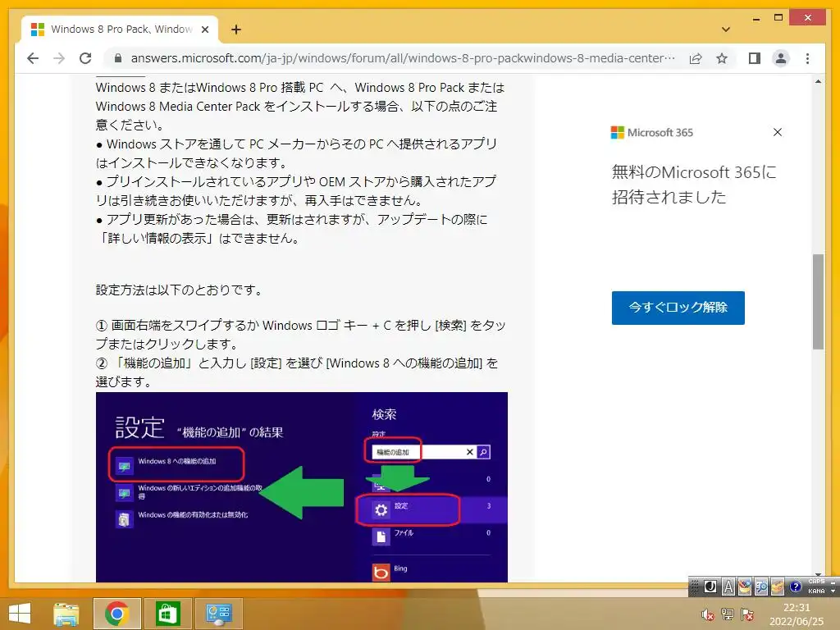
Task: Open the tutorial screenshot image
Action: [302, 487]
